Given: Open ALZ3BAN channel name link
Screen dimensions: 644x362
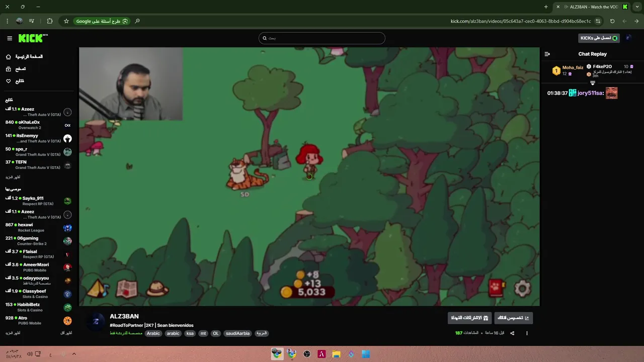Looking at the screenshot, I should click(124, 316).
